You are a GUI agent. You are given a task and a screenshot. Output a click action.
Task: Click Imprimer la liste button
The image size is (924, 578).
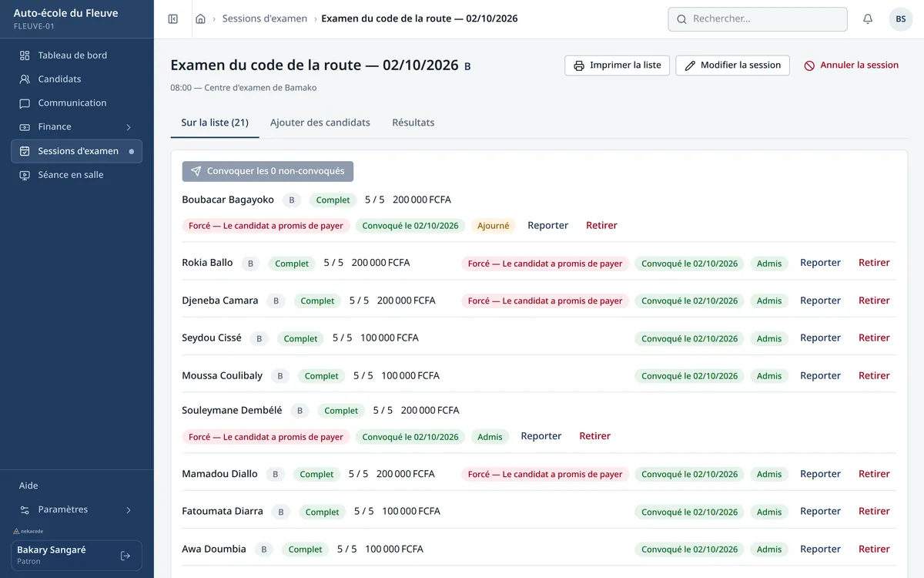pos(618,66)
